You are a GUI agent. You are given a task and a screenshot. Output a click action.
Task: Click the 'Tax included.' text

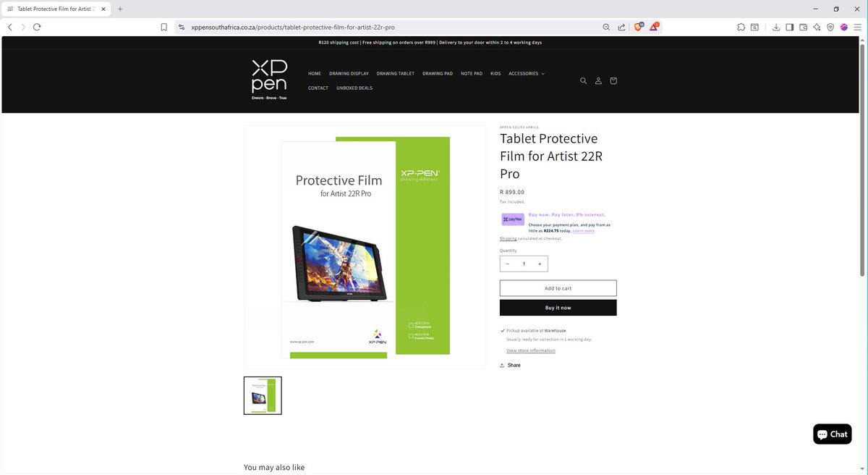click(512, 202)
